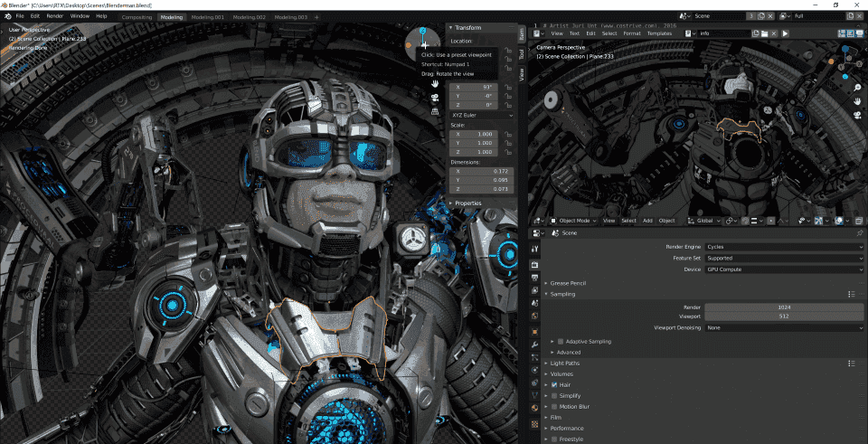Viewport: 868px width, 444px height.
Task: Open the Physics properties tab
Action: [534, 369]
